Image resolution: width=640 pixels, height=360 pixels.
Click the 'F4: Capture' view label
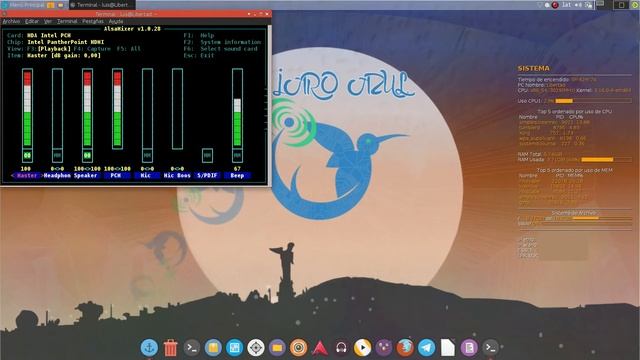coord(92,49)
